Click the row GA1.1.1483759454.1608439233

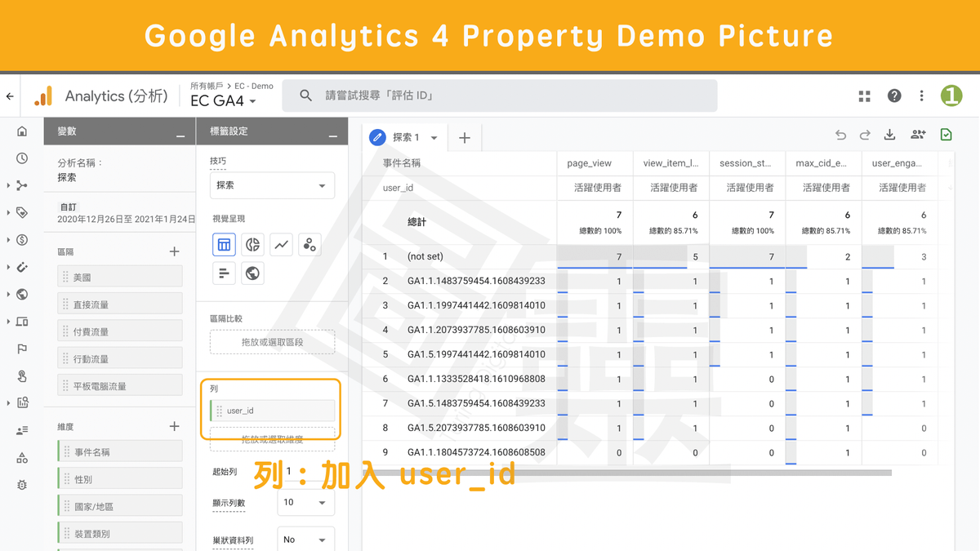[476, 281]
